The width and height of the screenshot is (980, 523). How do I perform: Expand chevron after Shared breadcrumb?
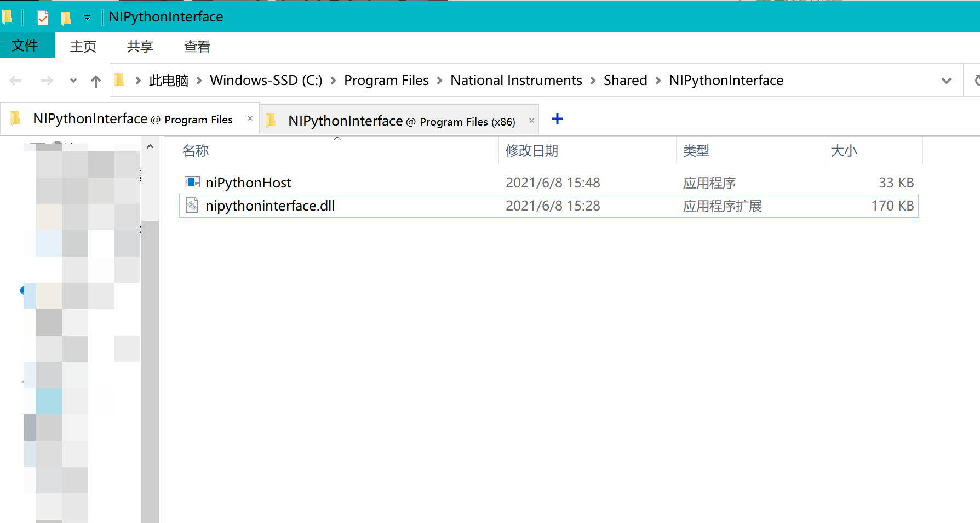point(658,81)
